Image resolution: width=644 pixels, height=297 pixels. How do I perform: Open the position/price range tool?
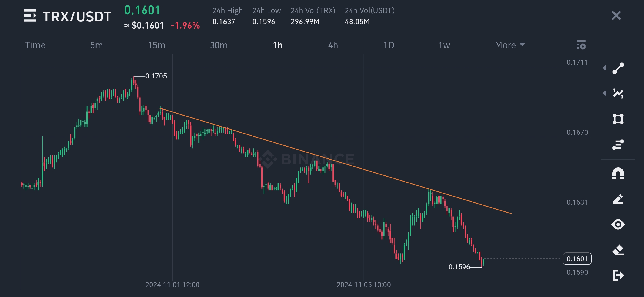tap(618, 144)
